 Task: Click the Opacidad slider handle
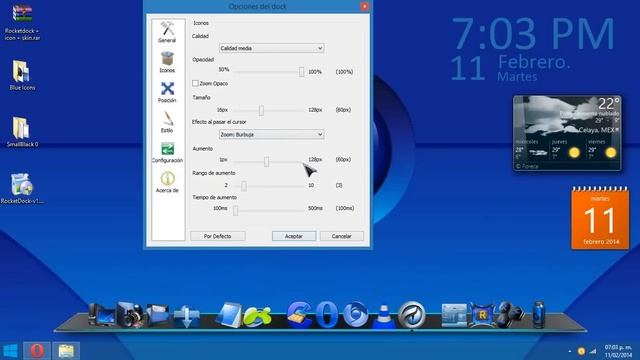coord(301,72)
